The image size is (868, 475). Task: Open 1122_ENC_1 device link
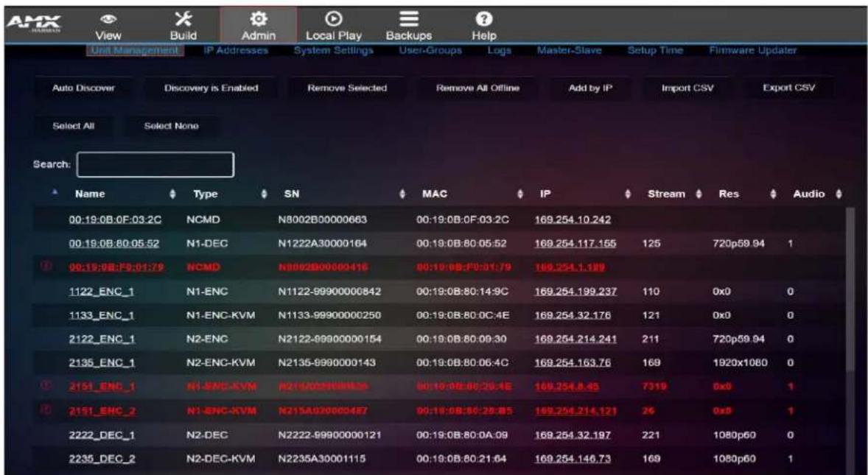tap(101, 291)
